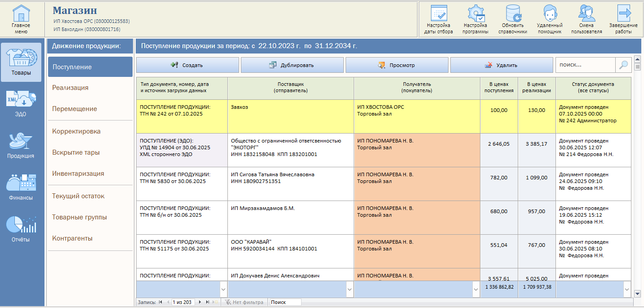Image resolution: width=644 pixels, height=308 pixels.
Task: Click the search magnifier icon
Action: (623, 65)
